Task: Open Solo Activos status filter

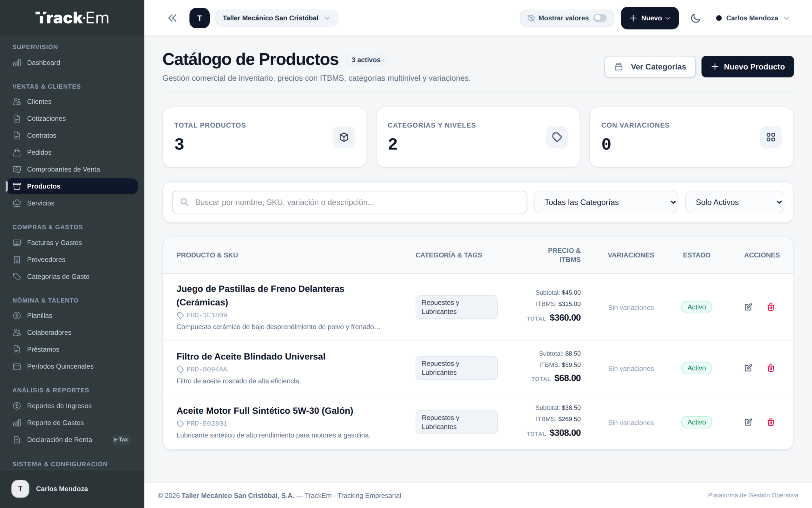Action: [735, 202]
